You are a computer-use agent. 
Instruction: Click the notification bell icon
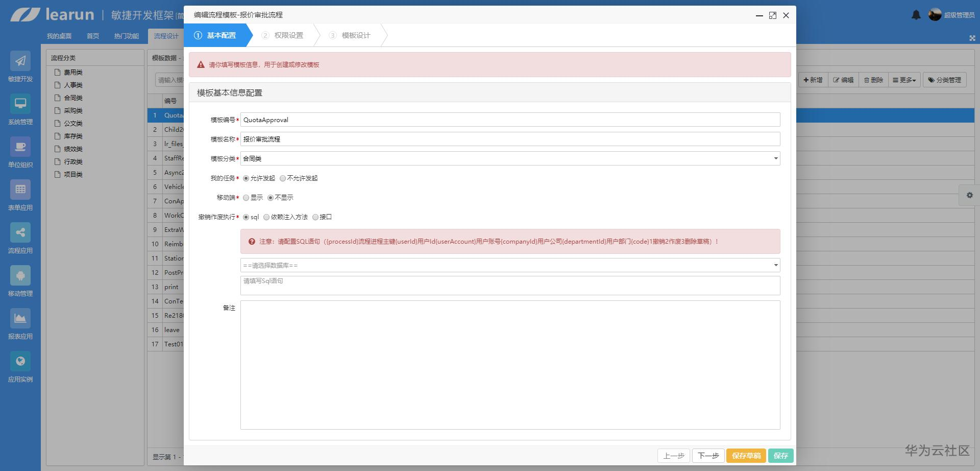pyautogui.click(x=916, y=15)
